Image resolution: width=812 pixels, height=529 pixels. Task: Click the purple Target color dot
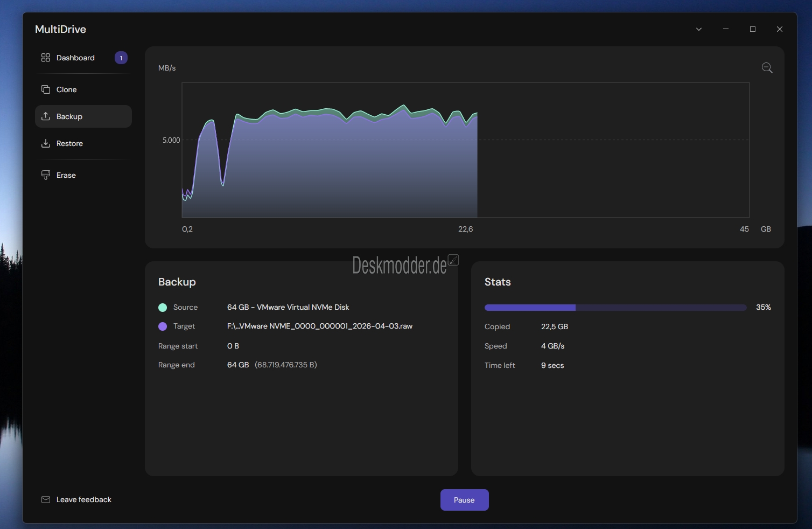tap(163, 326)
